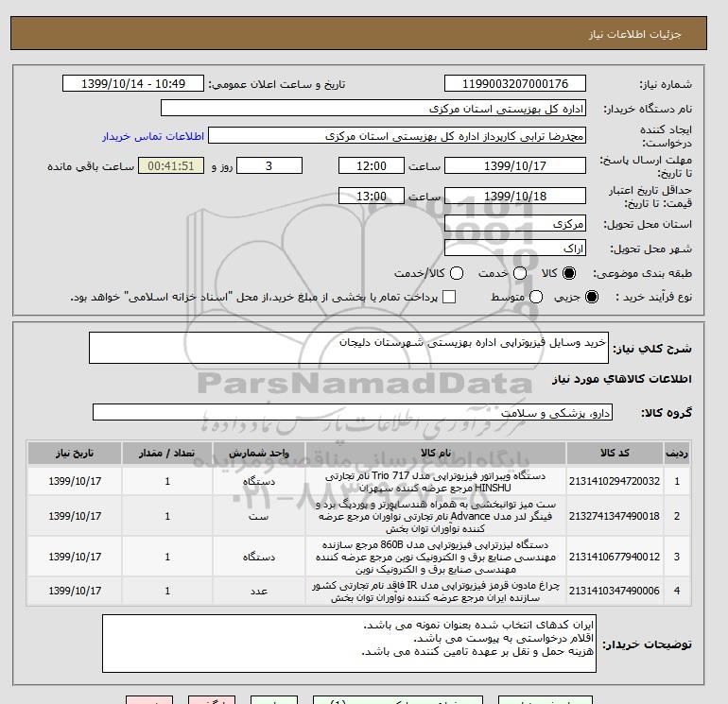Click the price validity date 1399/10/18 field
Viewport: 728px width, 704px height.
coord(515,196)
